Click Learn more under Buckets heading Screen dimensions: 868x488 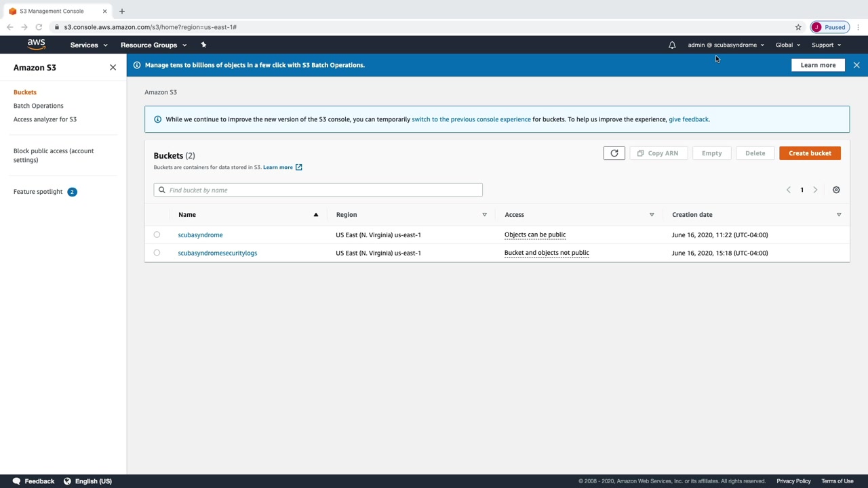point(278,167)
